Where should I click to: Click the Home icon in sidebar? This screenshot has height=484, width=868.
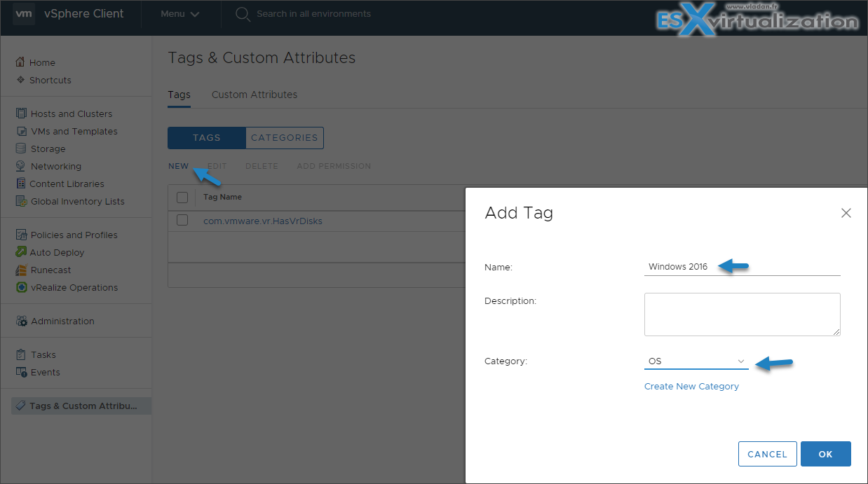pos(20,62)
